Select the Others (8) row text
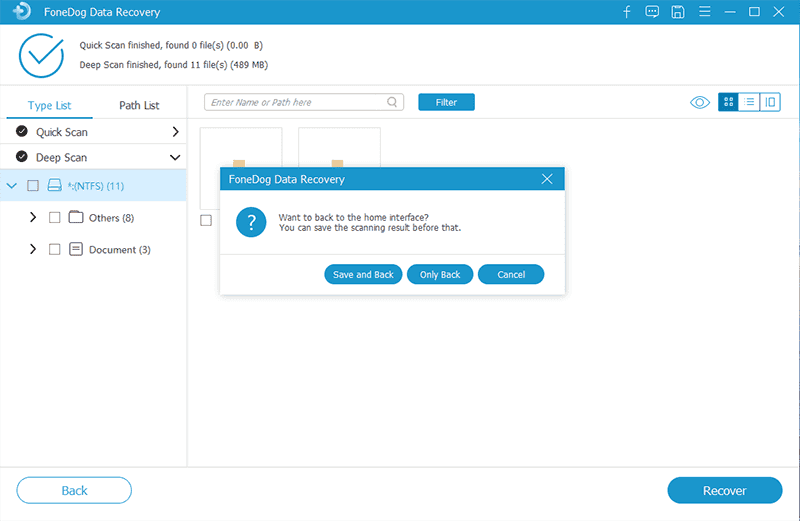Image resolution: width=800 pixels, height=521 pixels. 111,218
